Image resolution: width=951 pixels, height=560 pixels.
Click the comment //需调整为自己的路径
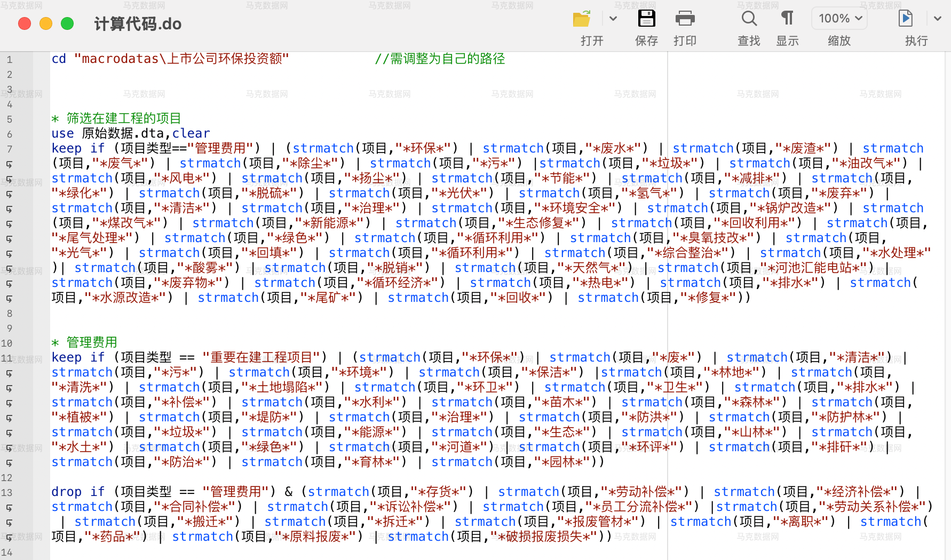tap(439, 59)
